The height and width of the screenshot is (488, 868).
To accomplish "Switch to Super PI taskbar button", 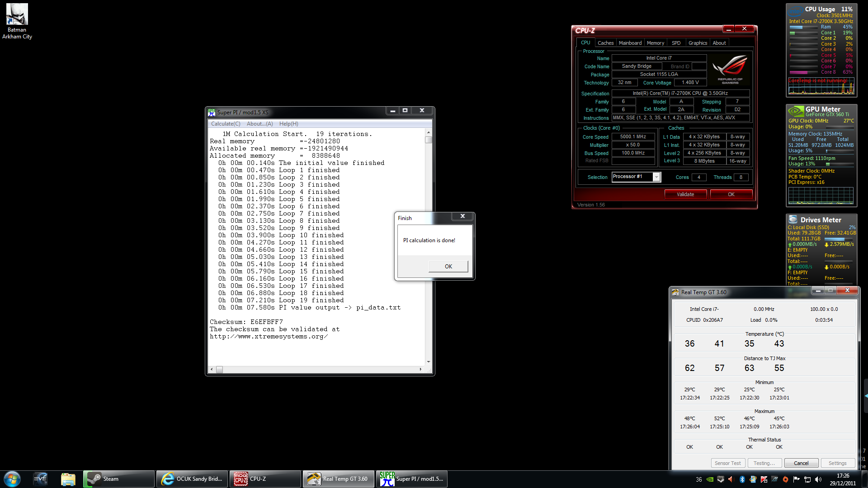I will tap(412, 479).
